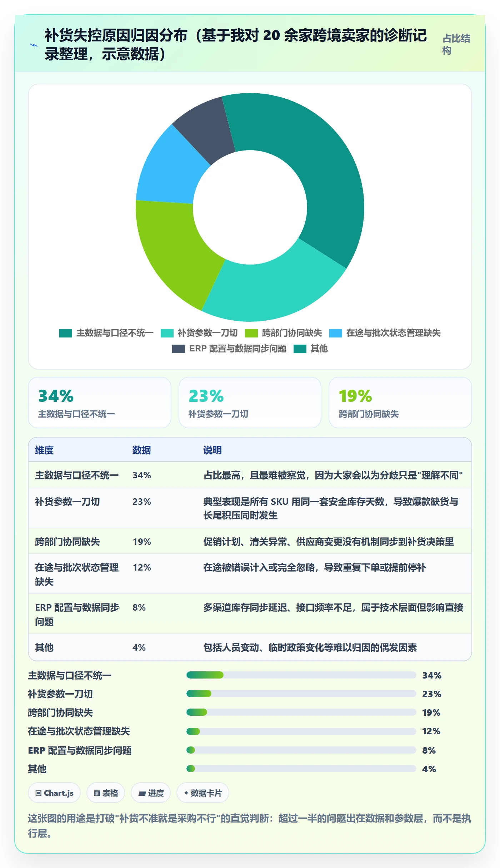Toggle the 主数据与口径不统一 legend swatch

click(66, 333)
